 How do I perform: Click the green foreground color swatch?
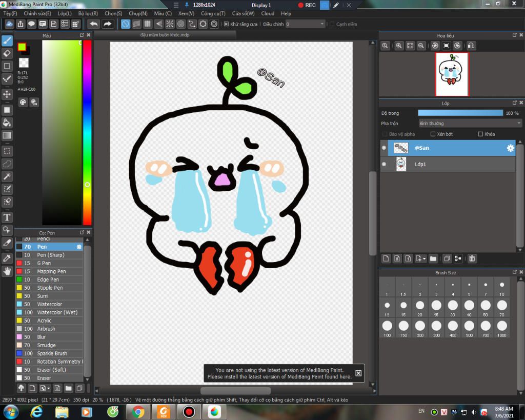point(22,47)
